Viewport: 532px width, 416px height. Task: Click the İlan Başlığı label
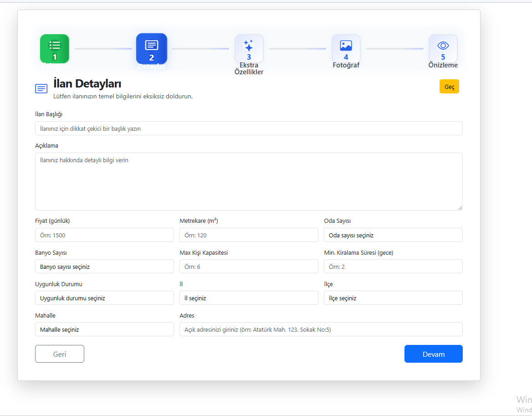tap(49, 114)
